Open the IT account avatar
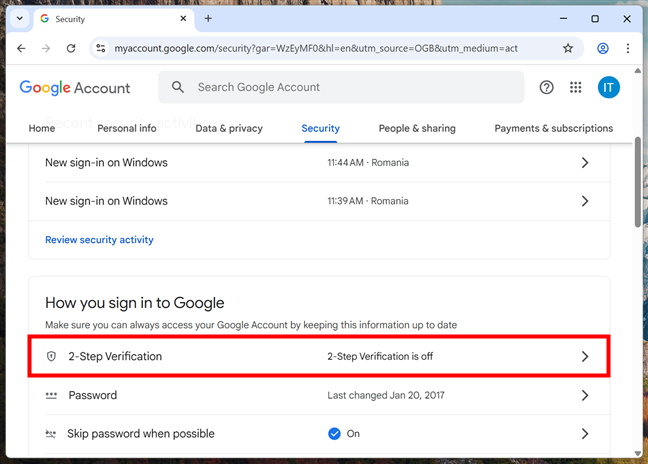The image size is (648, 464). click(x=608, y=87)
